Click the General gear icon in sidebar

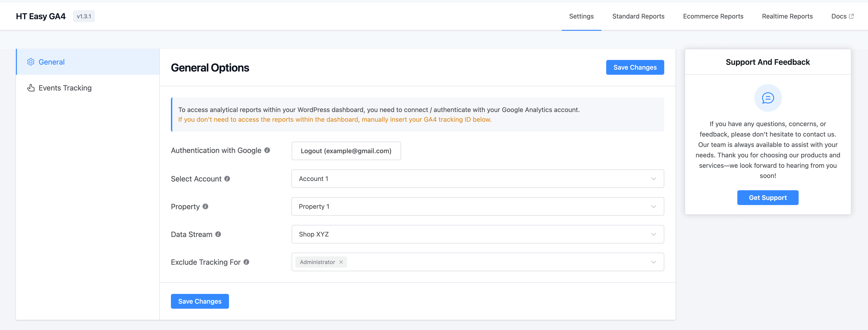(x=31, y=62)
